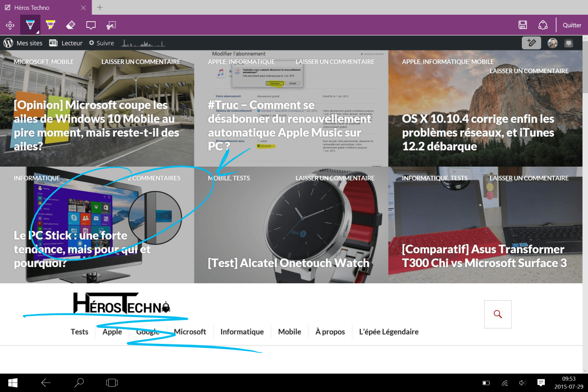Image resolution: width=588 pixels, height=392 pixels.
Task: Activate the Clip (scissors) tool
Action: pos(112,25)
